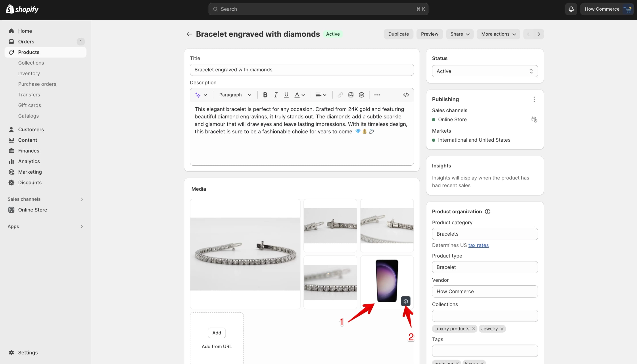Click the Online Store schedule icon
The image size is (637, 364).
tap(534, 120)
